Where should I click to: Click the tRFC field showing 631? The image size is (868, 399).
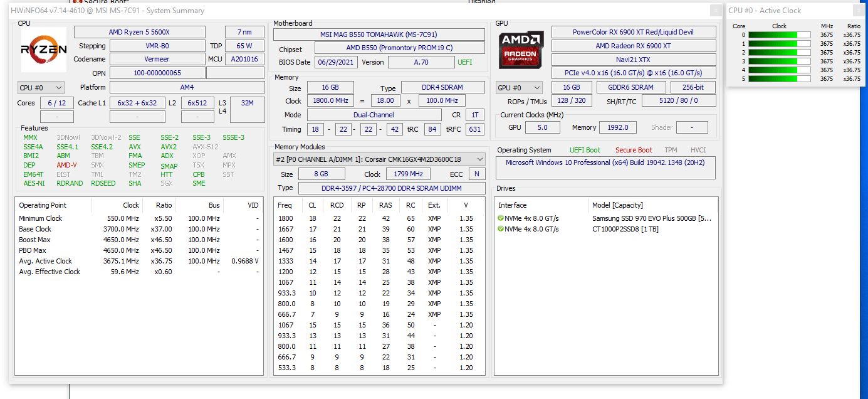coord(475,129)
